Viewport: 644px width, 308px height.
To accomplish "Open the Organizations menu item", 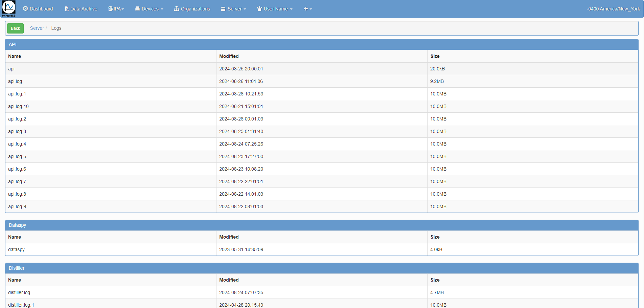I will [x=192, y=9].
